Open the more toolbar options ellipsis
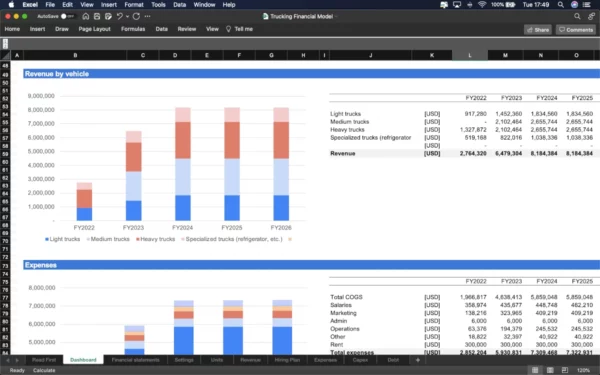The width and height of the screenshot is (600, 375). tap(148, 16)
